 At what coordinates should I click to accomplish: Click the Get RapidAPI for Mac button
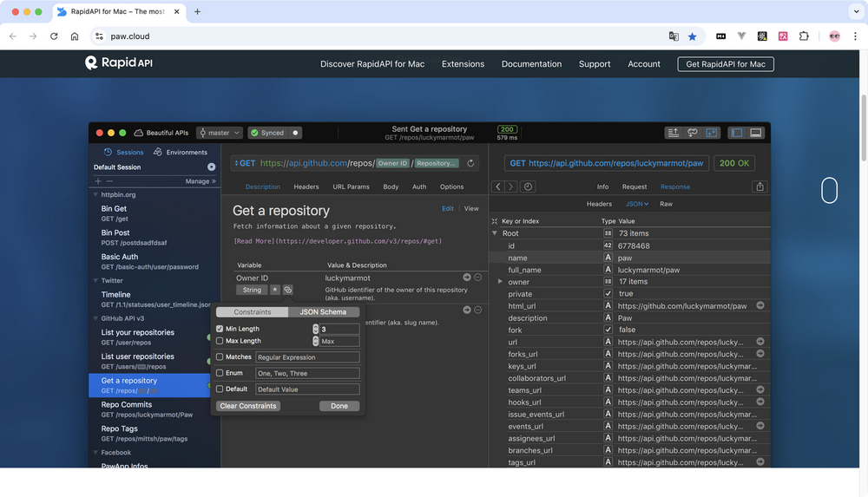(x=726, y=64)
